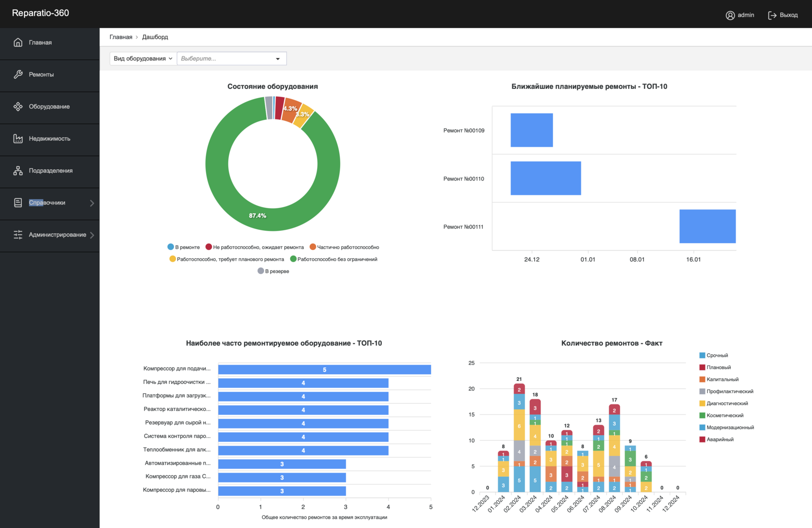Image resolution: width=812 pixels, height=528 pixels.
Task: Click the Главная breadcrumb link
Action: tap(121, 37)
